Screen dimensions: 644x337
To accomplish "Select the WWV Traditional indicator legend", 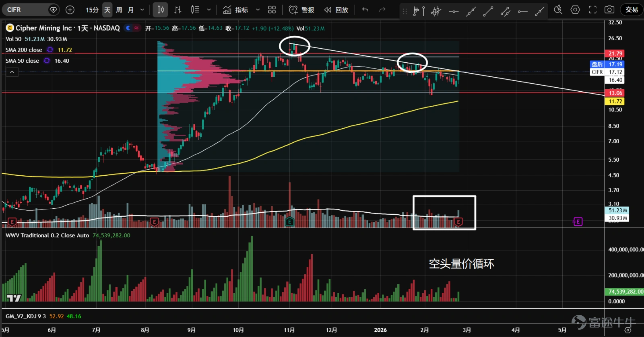I will click(47, 235).
